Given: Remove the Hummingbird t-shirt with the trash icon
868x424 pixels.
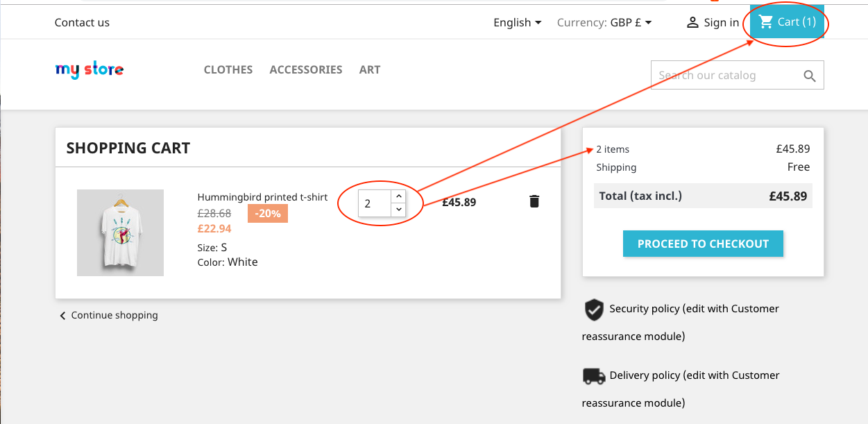Looking at the screenshot, I should coord(533,201).
